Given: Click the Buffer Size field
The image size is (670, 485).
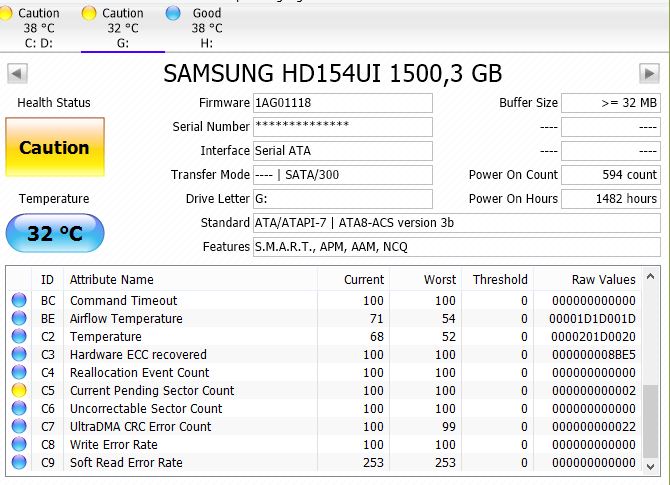Looking at the screenshot, I should (x=611, y=103).
